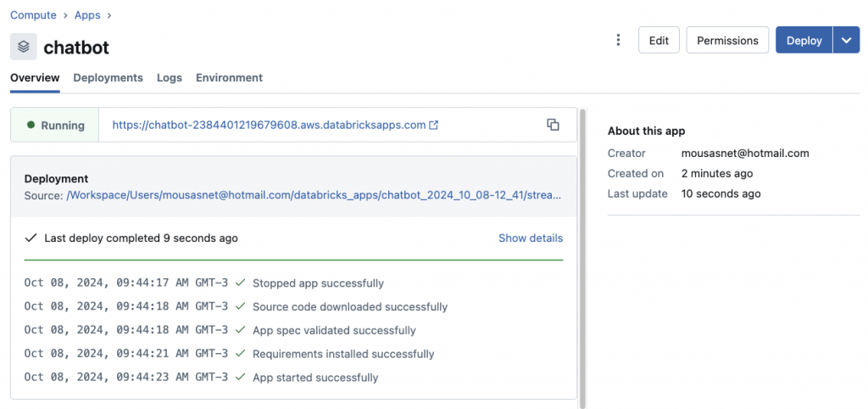Click green check beside App started successfully

pos(241,378)
